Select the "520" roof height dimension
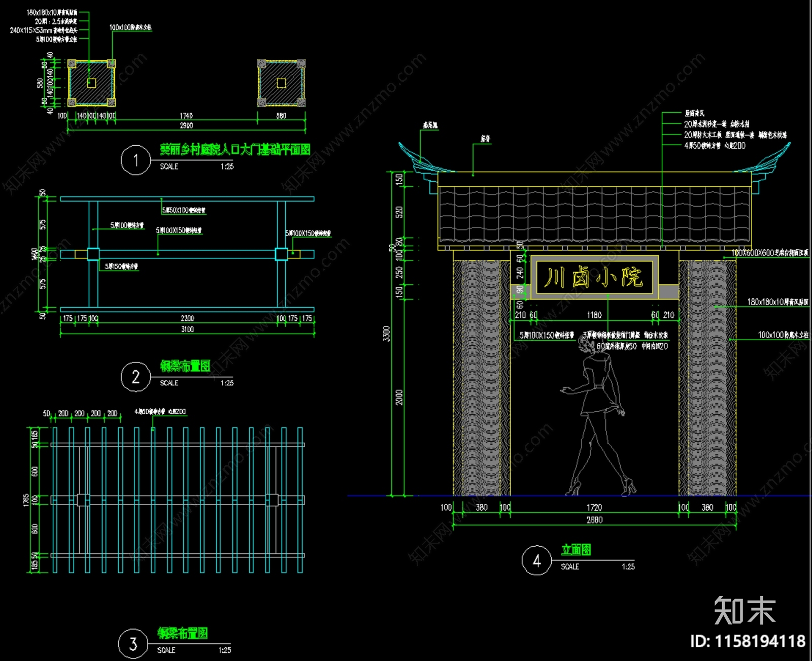Image resolution: width=812 pixels, height=661 pixels. [x=399, y=212]
